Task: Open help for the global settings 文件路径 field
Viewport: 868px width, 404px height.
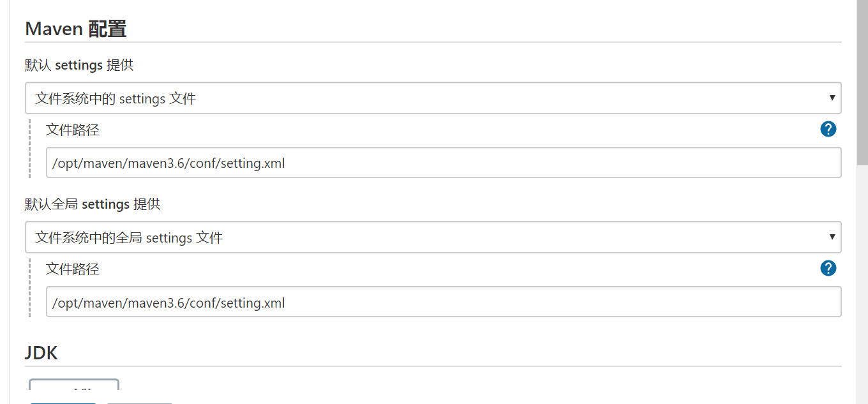Action: pyautogui.click(x=828, y=268)
